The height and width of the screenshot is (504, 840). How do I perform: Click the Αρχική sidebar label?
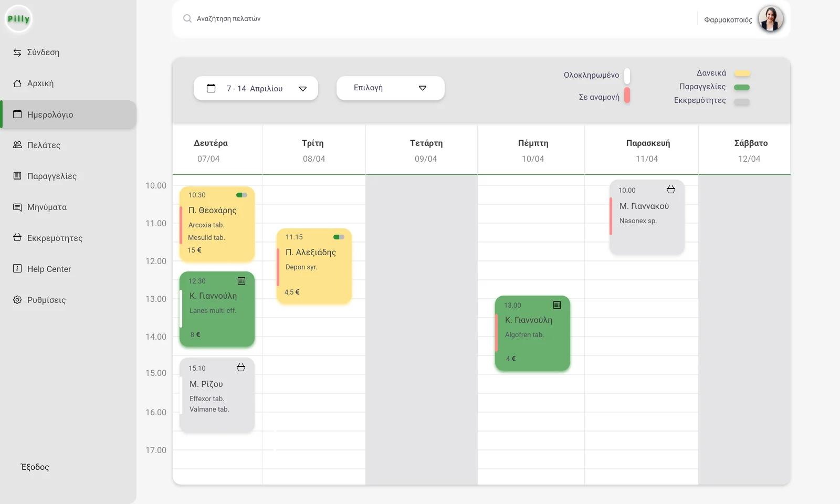40,83
